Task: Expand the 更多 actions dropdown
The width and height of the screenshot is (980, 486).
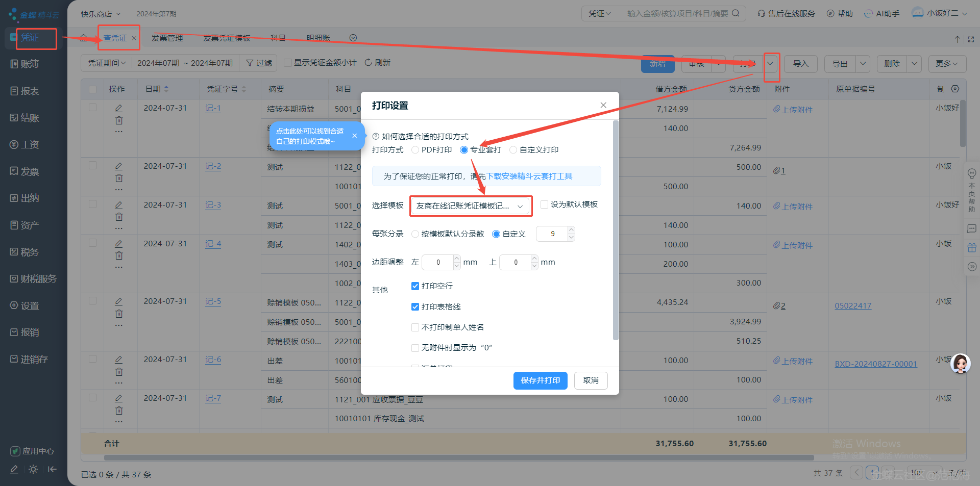Action: 947,64
